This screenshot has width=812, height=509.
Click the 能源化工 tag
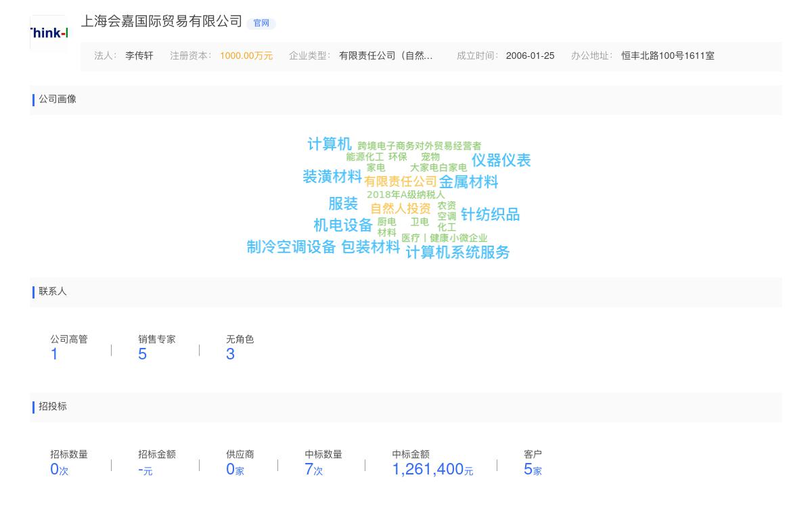(x=365, y=157)
